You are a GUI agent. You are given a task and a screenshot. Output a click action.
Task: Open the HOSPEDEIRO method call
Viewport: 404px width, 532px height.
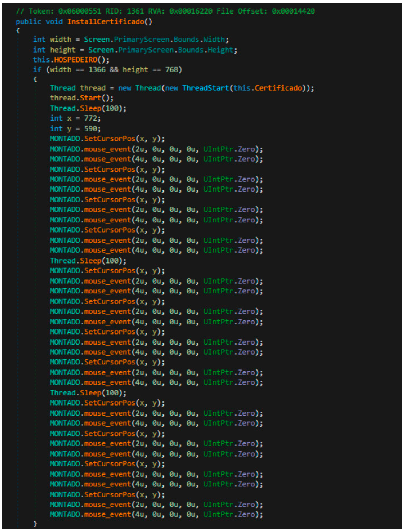coord(76,60)
